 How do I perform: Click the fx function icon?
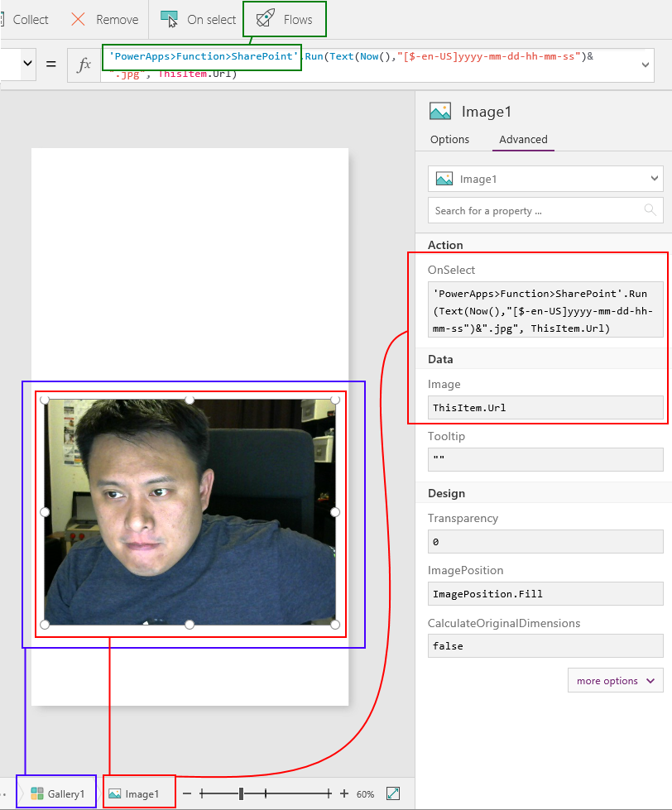pos(84,65)
